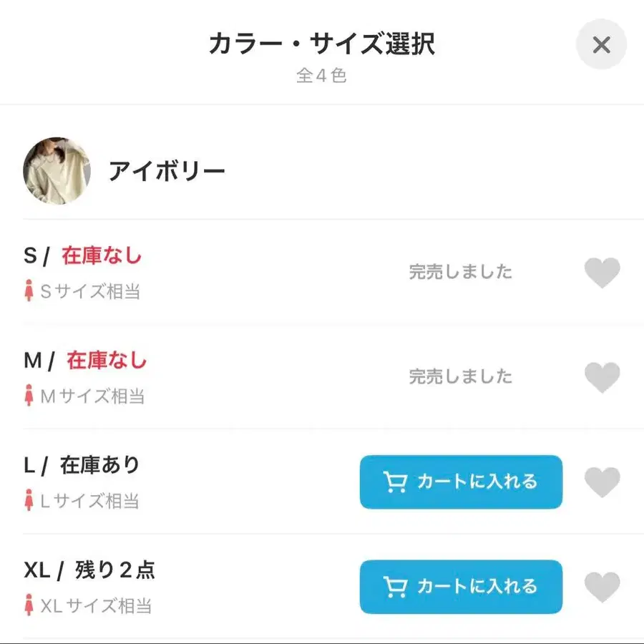Favorite the S size with heart icon
Screen dimensions: 644x644
[602, 273]
